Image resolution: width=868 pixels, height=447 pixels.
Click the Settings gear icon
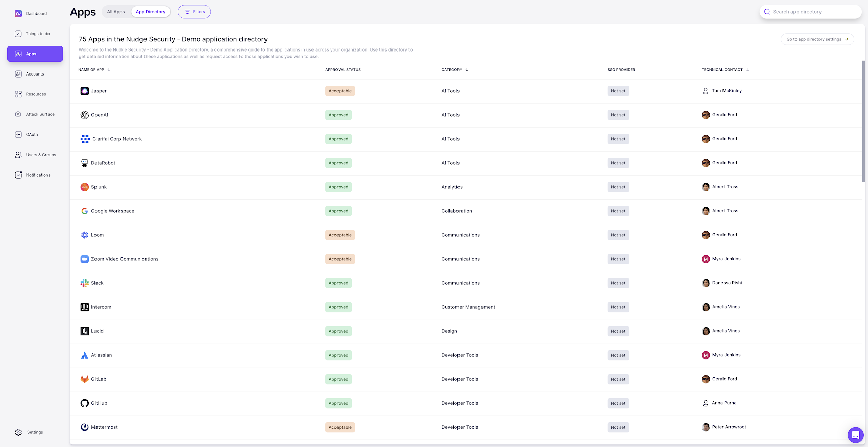click(x=19, y=432)
